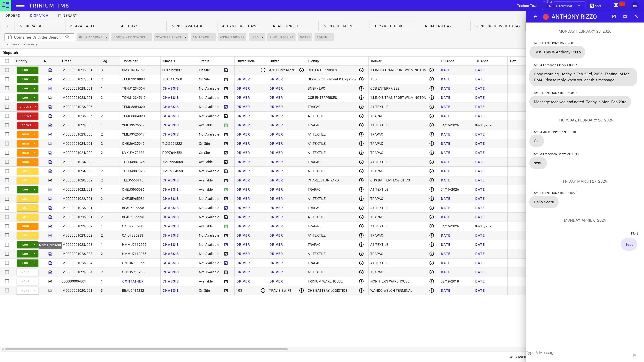Click send message arrow icon
Viewport: 644px width, 362px height.
pyautogui.click(x=635, y=355)
